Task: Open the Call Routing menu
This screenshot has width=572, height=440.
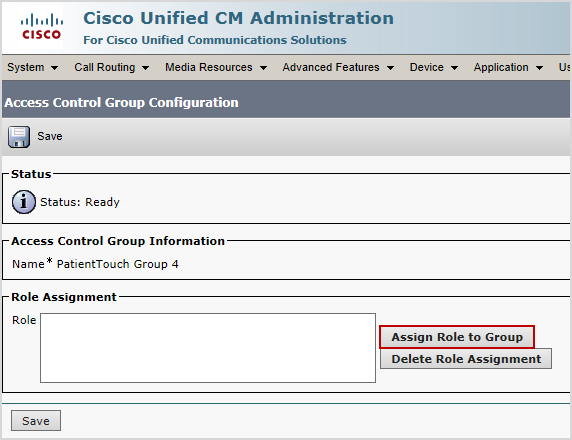Action: [x=112, y=67]
